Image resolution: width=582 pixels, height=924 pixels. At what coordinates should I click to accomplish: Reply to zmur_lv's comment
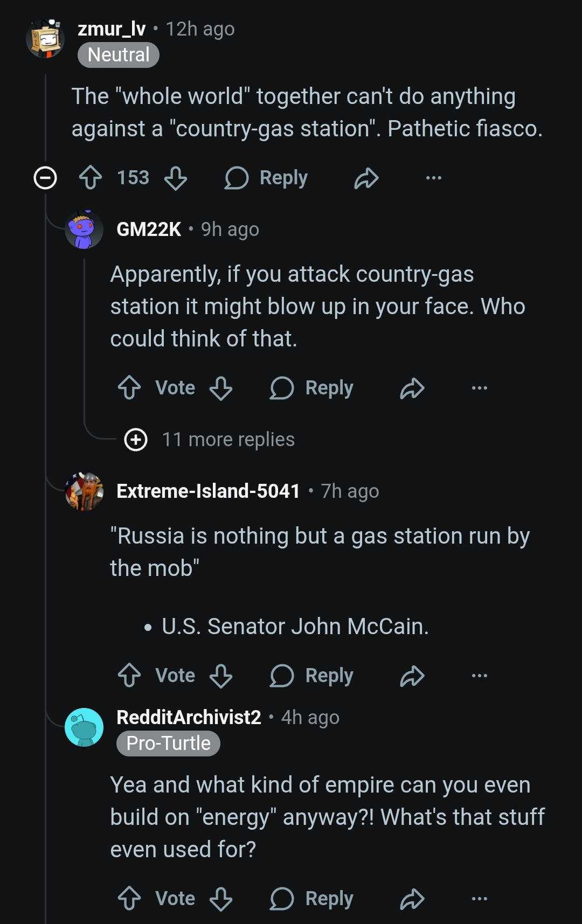tap(266, 178)
